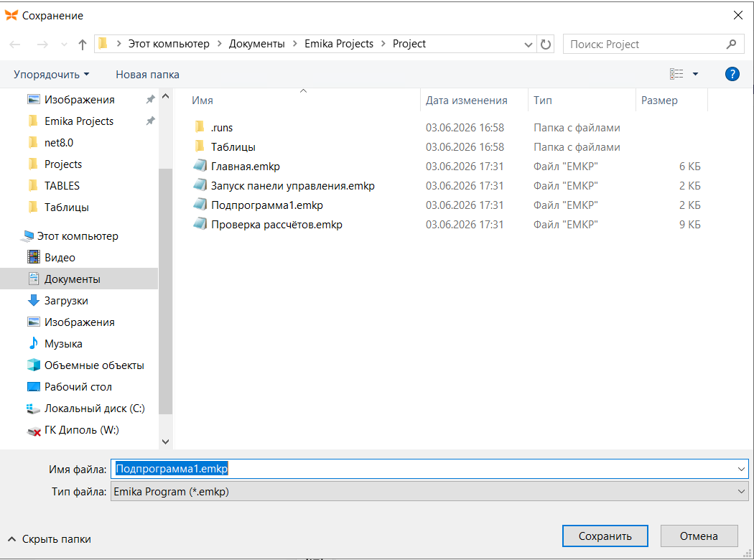
Task: Create a folder with Новая папка
Action: click(x=147, y=75)
